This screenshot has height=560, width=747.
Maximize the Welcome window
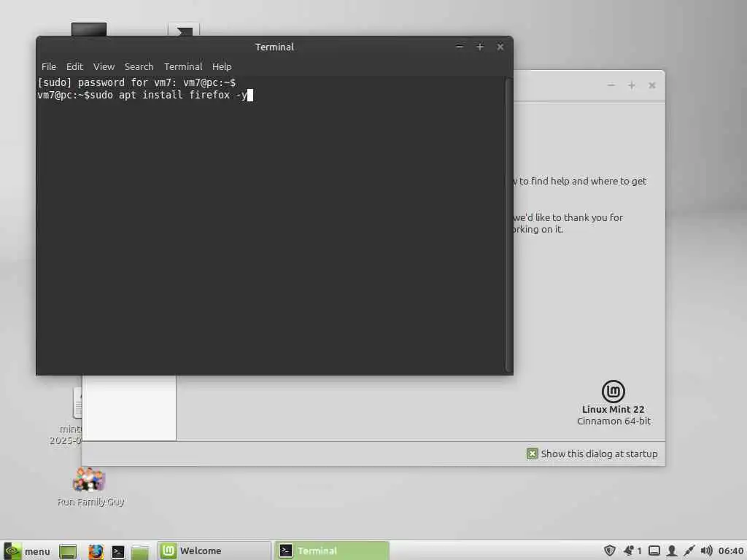tap(632, 85)
